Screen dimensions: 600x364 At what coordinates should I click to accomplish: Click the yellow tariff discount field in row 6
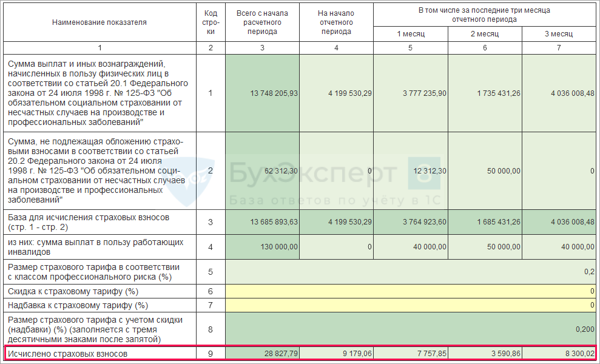click(411, 292)
